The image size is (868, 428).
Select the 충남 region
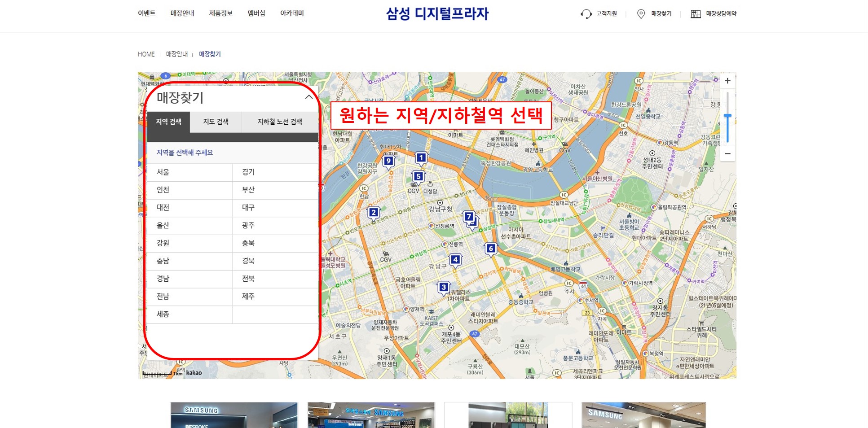pos(189,261)
